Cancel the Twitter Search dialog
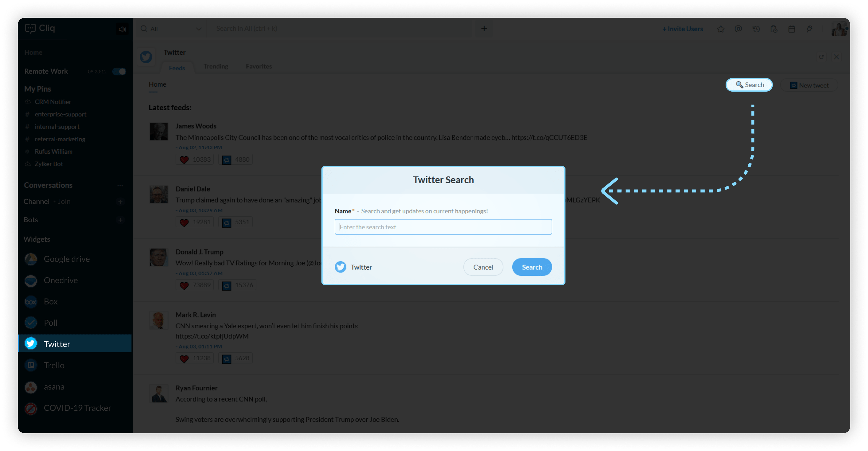This screenshot has height=451, width=868. [x=483, y=267]
